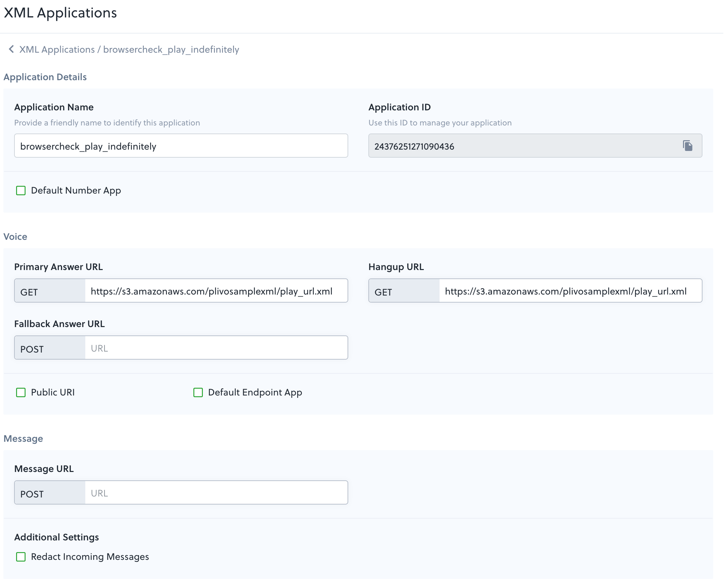Viewport: 728px width, 583px height.
Task: Open the Fallback Answer URL POST method dropdown
Action: [x=50, y=348]
